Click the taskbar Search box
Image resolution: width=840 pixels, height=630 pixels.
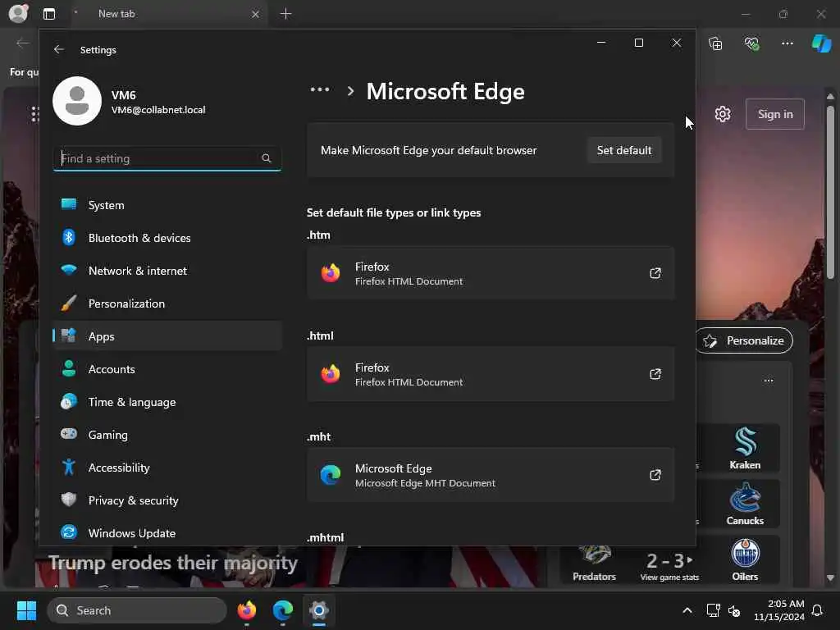(x=137, y=610)
